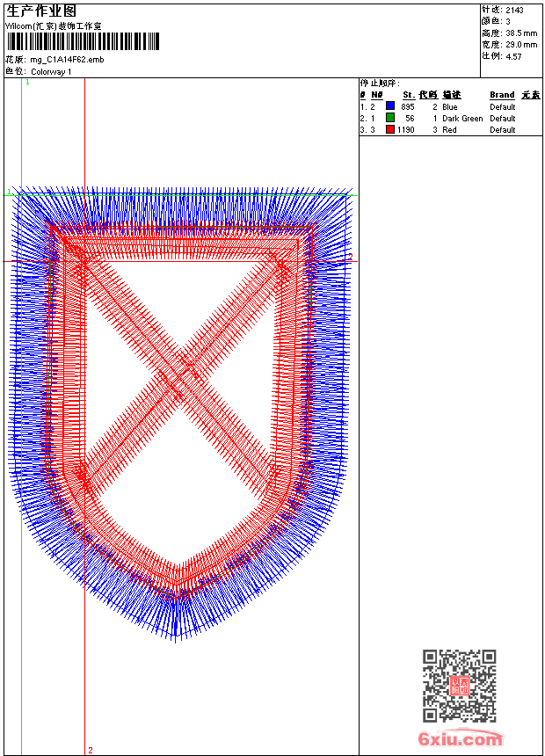
Task: Click the St. column header
Action: (x=408, y=95)
